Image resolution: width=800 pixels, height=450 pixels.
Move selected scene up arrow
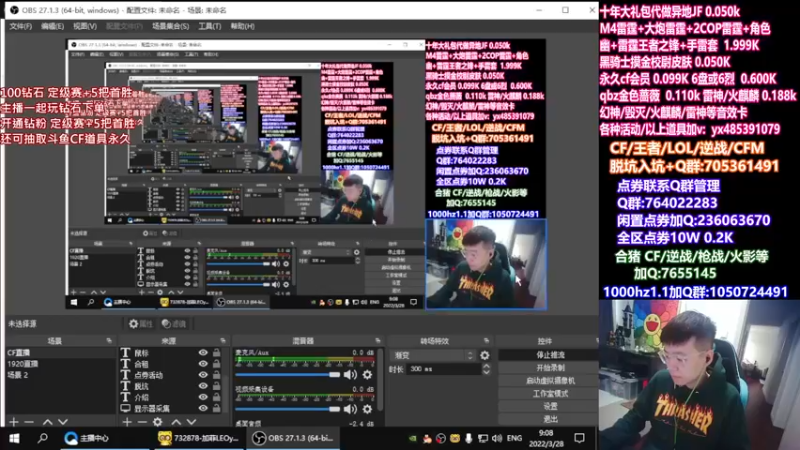tap(47, 422)
